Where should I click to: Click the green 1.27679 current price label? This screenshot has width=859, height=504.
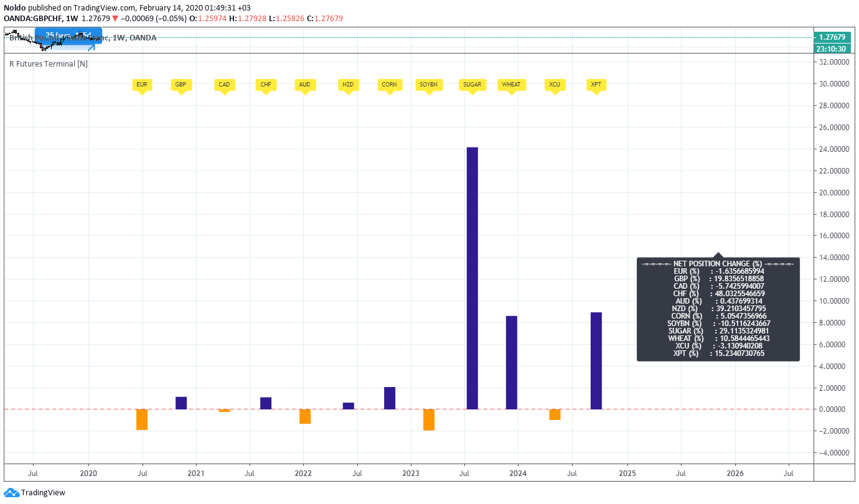(832, 37)
